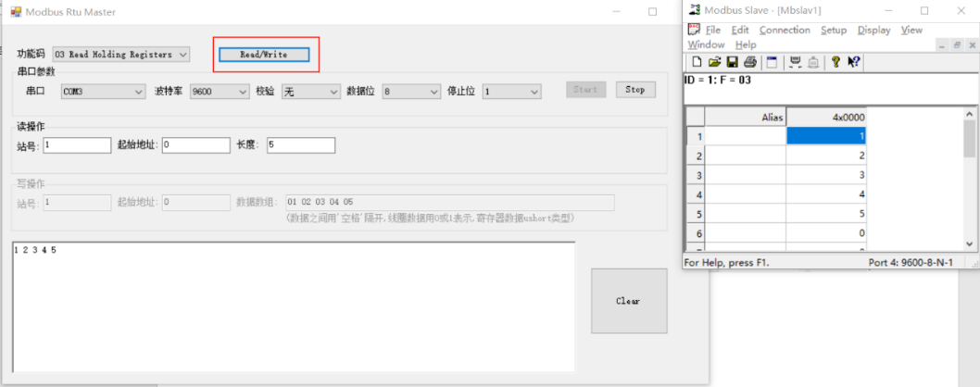Click the Print toolbar icon
The height and width of the screenshot is (387, 980).
click(749, 62)
